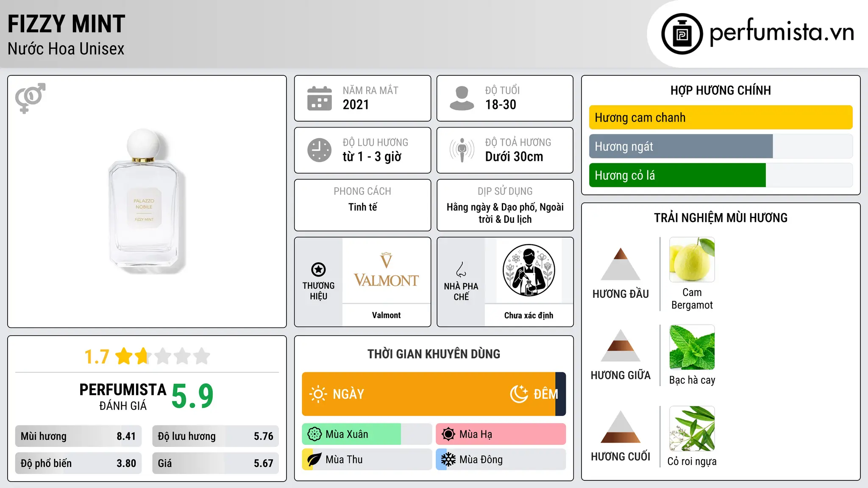
Task: Click the Hương cuối pyramid icon
Action: tap(620, 427)
